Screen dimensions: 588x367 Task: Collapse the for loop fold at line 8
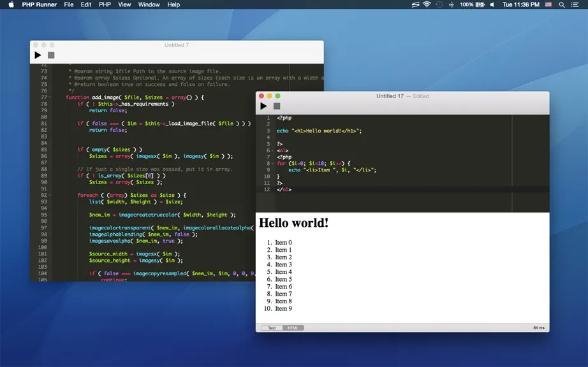pos(272,164)
